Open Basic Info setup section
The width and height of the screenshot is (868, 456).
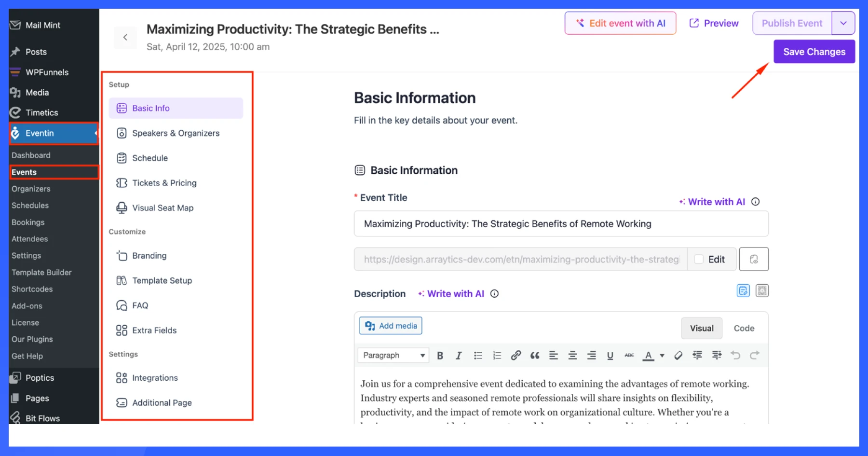176,108
